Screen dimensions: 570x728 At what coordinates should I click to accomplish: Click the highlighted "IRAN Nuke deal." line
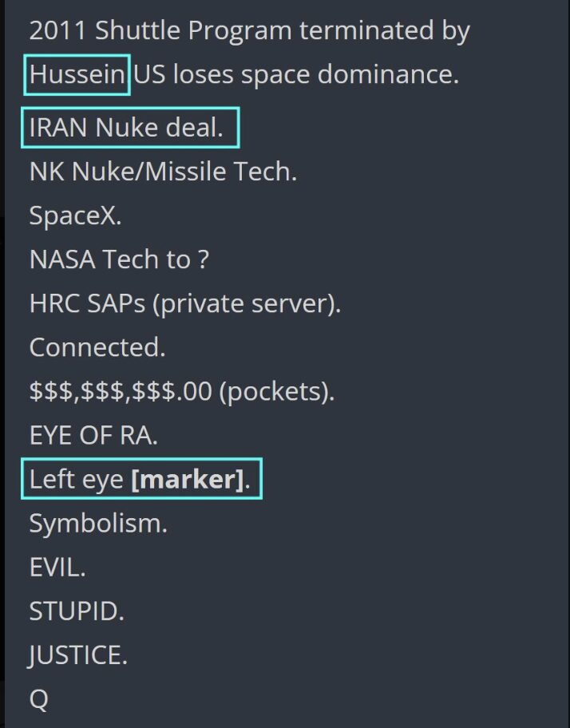click(126, 128)
